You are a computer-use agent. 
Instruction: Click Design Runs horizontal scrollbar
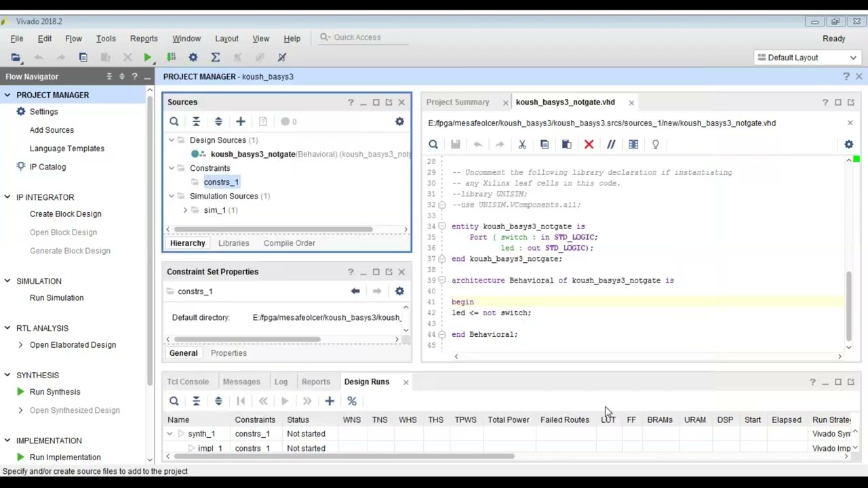click(x=344, y=456)
